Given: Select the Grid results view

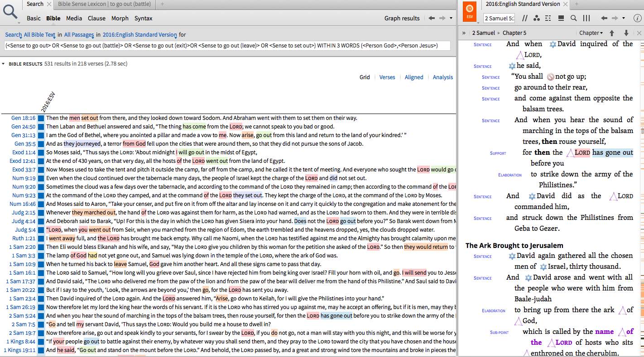Looking at the screenshot, I should pos(365,77).
